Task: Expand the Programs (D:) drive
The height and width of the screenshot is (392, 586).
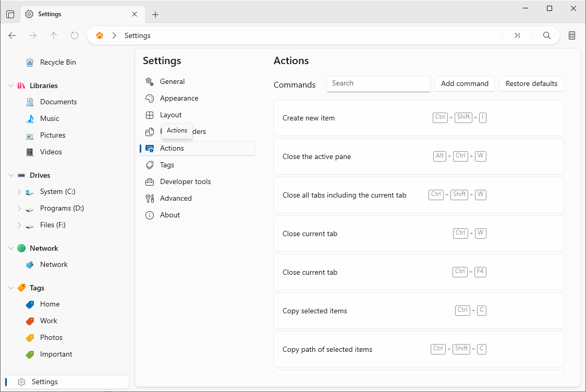Action: tap(19, 209)
